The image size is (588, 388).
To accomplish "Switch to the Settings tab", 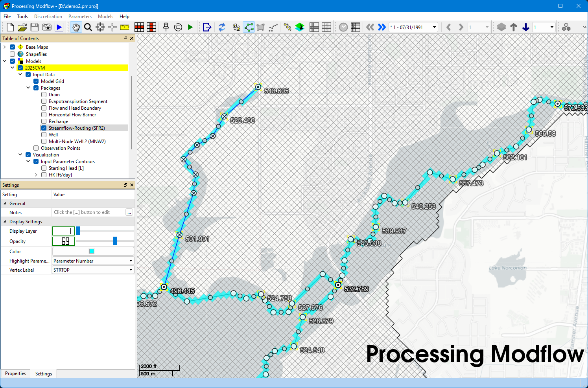I will click(44, 374).
